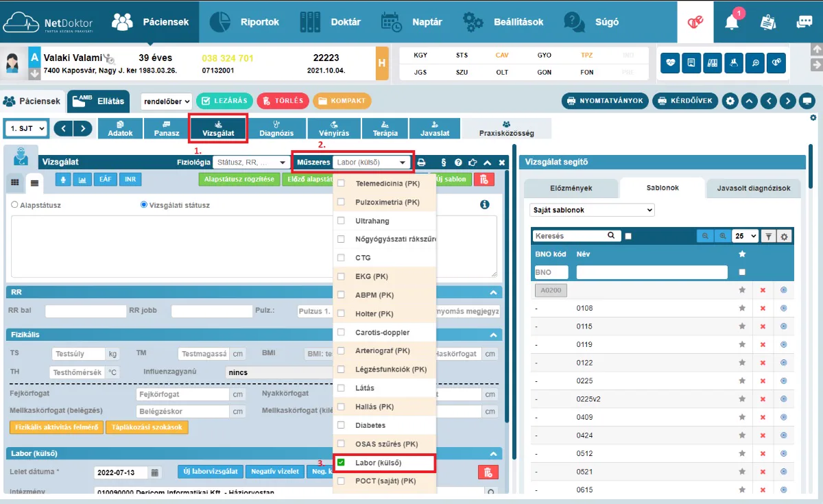Image resolution: width=823 pixels, height=504 pixels.
Task: Check the POCT (saját) (PK) option
Action: pyautogui.click(x=341, y=481)
